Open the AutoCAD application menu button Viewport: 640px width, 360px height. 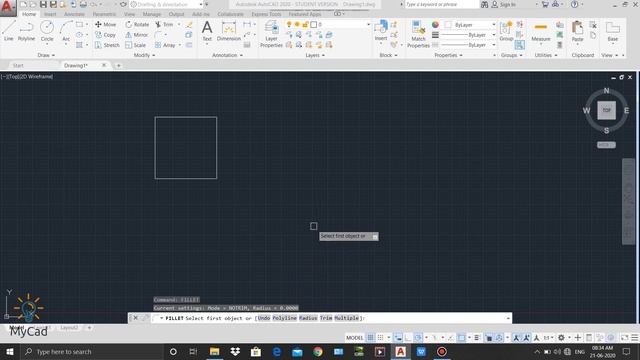pos(7,8)
